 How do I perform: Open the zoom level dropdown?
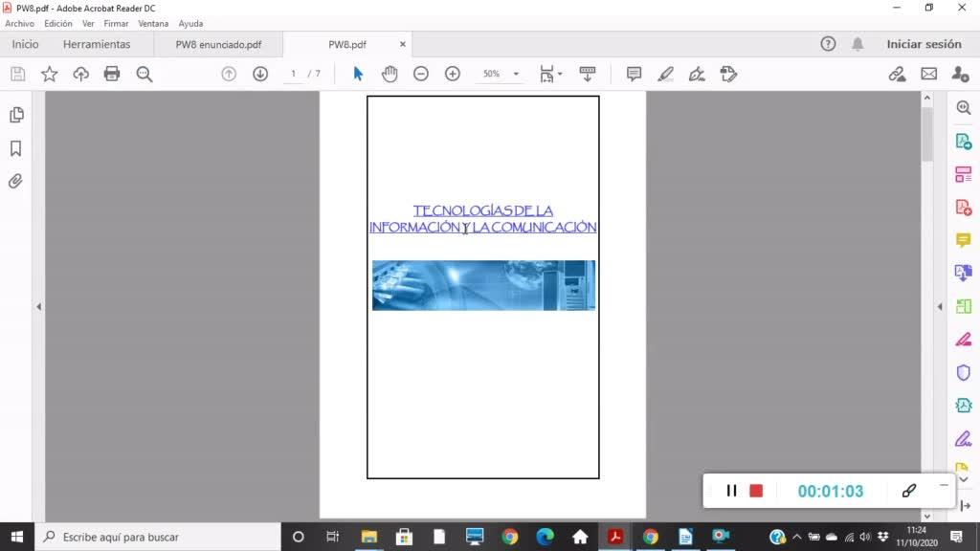[x=516, y=74]
